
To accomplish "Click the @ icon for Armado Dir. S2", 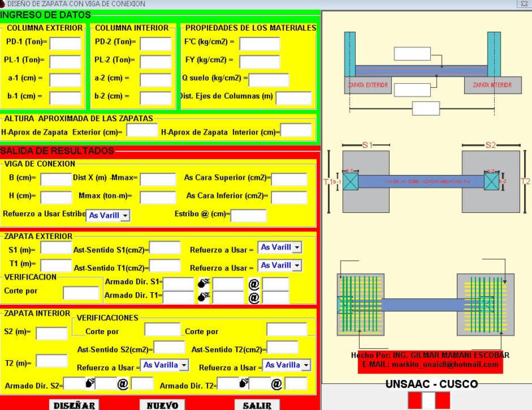I will click(x=123, y=384).
